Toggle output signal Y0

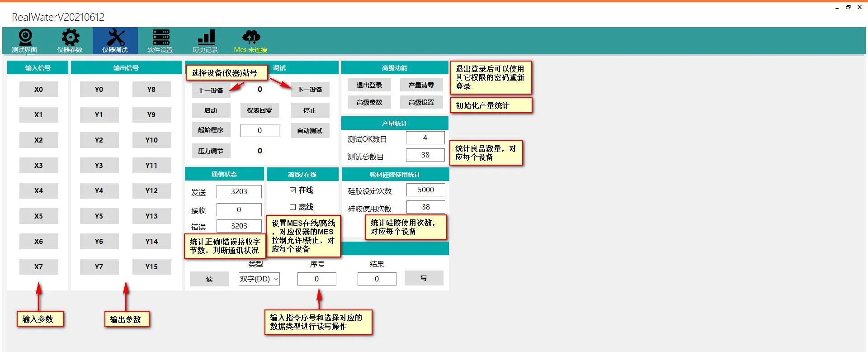99,90
